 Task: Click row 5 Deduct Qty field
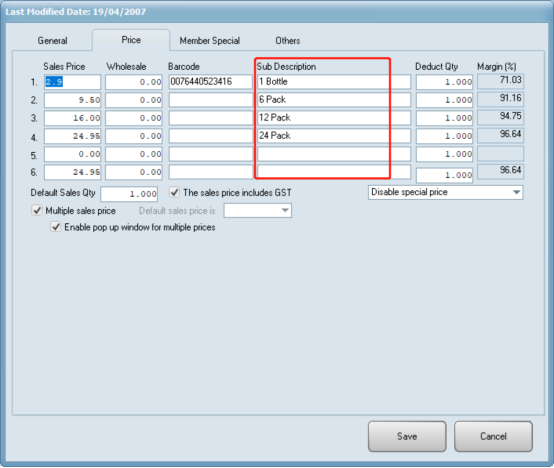click(x=444, y=154)
